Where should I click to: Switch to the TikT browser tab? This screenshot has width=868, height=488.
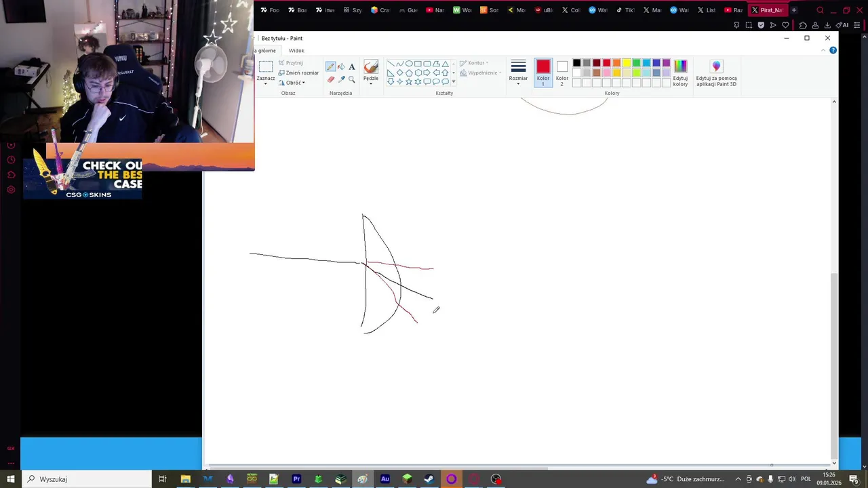pyautogui.click(x=625, y=10)
